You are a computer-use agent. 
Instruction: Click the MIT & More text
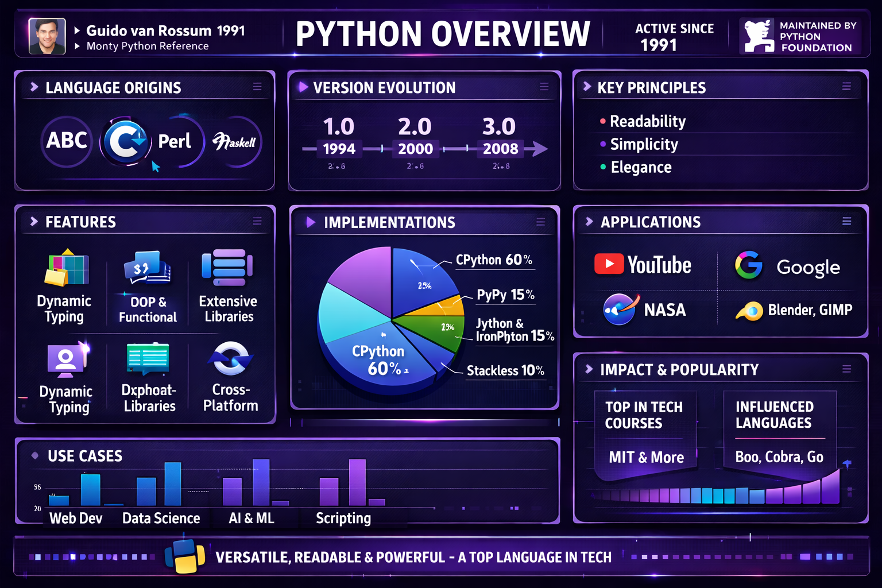pos(646,457)
